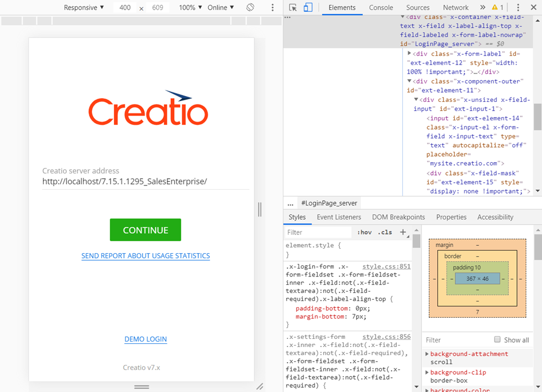
Task: Click the 367 × 46 box model content
Action: point(478,279)
